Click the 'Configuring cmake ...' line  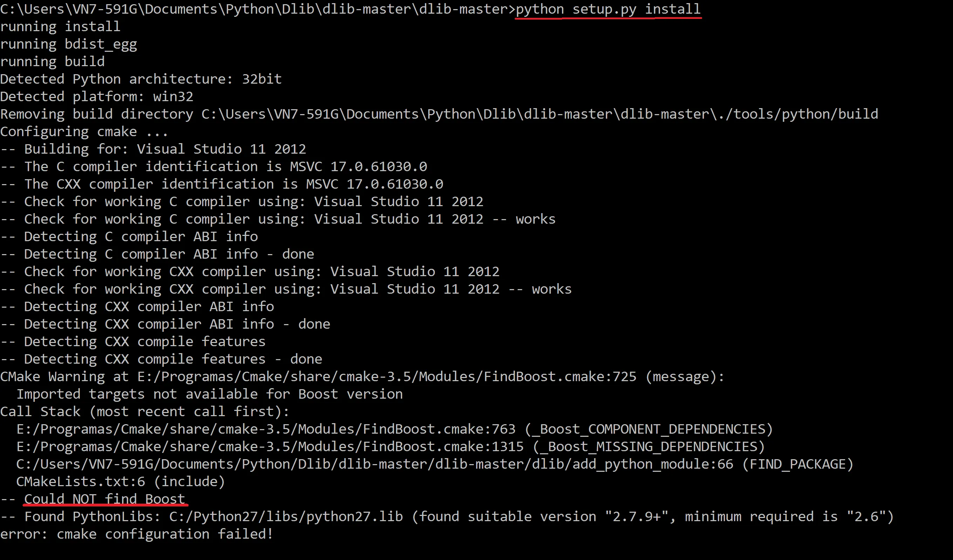point(84,132)
